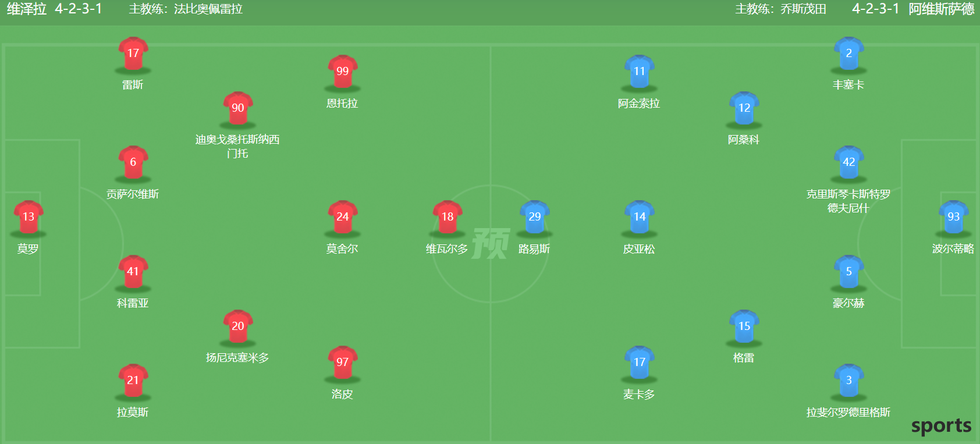Click player name 克里斯琴卡斯特罗德夫尼什
980x444 pixels.
(848, 201)
